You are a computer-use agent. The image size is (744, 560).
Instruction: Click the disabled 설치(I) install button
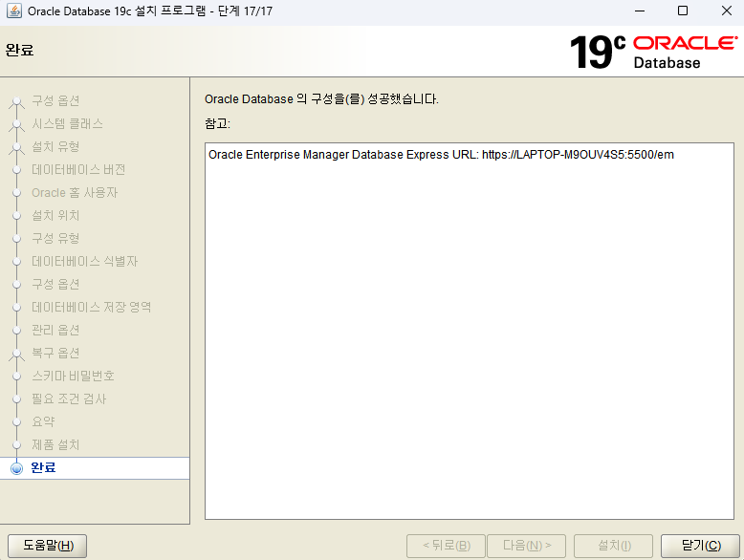pyautogui.click(x=613, y=546)
